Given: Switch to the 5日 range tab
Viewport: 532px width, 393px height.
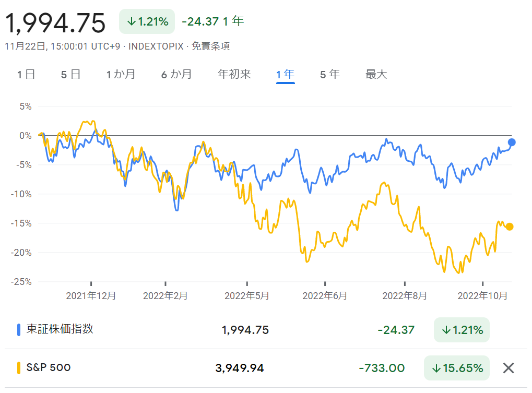Looking at the screenshot, I should click(x=70, y=74).
